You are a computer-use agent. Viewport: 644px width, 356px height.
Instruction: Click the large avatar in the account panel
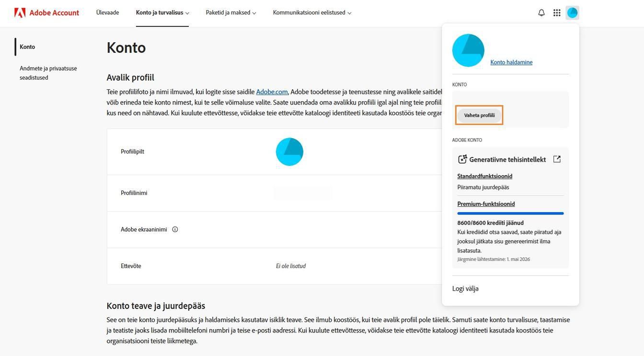tap(468, 50)
